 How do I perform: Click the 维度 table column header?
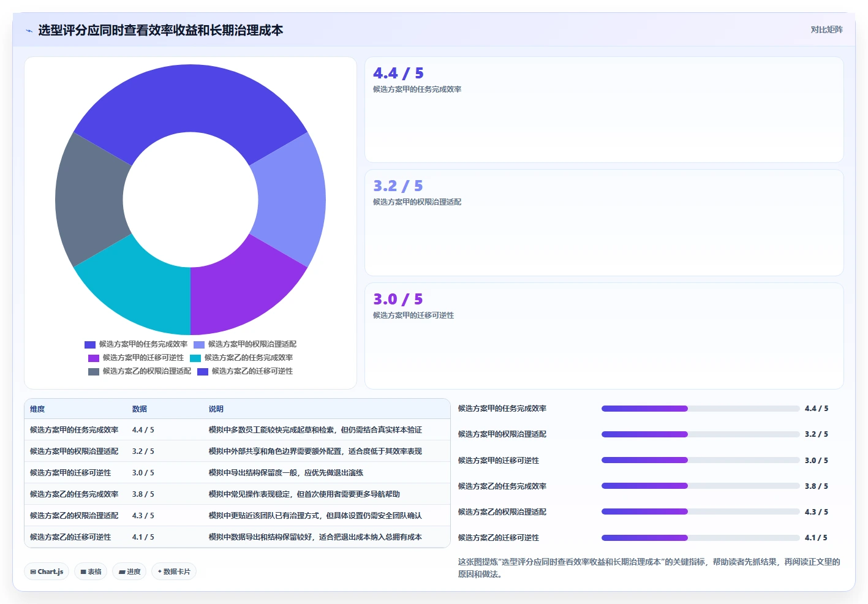point(37,409)
